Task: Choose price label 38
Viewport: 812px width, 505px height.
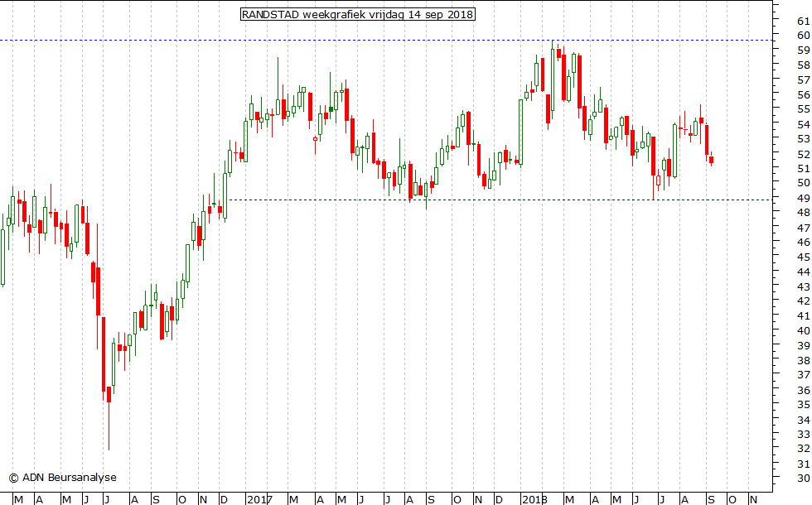Action: 803,361
